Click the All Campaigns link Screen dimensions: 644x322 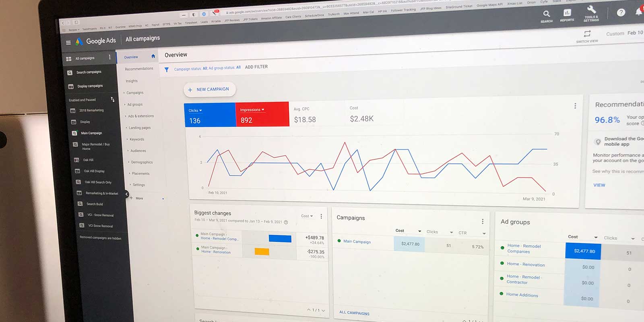point(354,313)
